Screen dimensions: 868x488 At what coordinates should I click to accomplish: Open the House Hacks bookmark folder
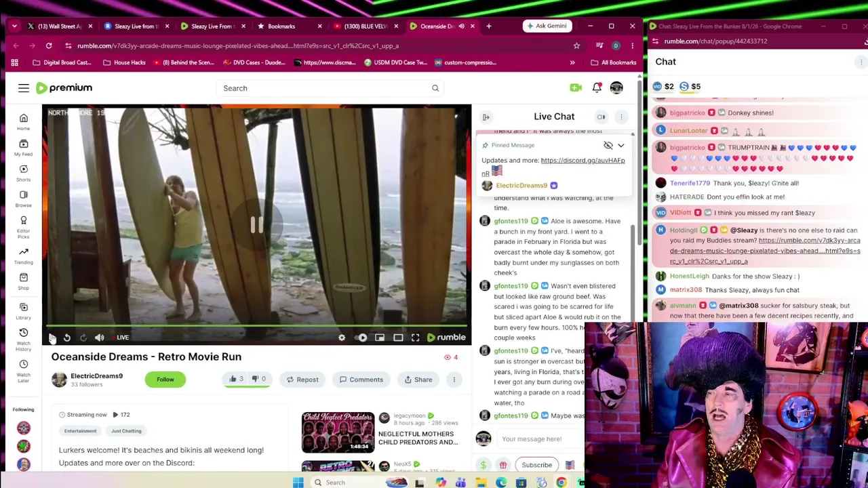point(124,63)
